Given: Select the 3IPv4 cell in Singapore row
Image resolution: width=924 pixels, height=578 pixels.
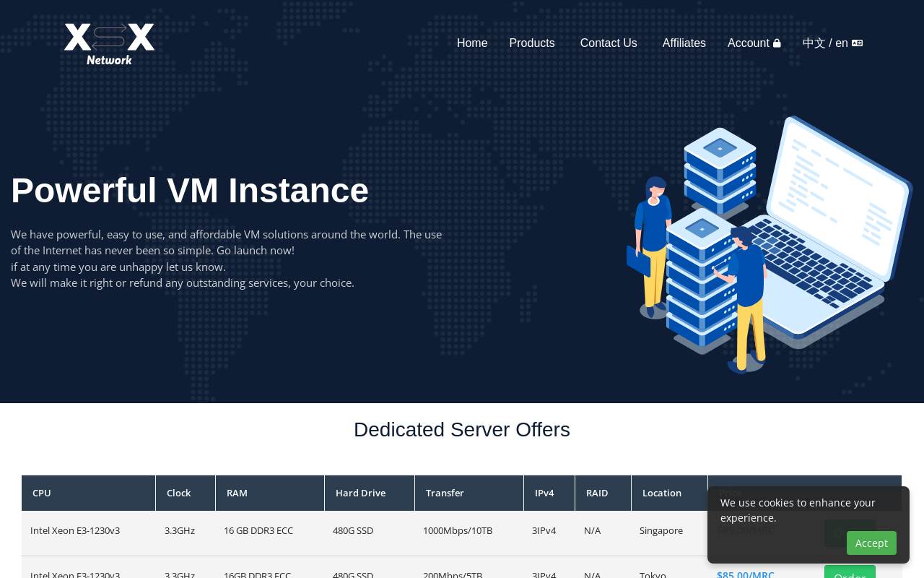Looking at the screenshot, I should pos(544,530).
